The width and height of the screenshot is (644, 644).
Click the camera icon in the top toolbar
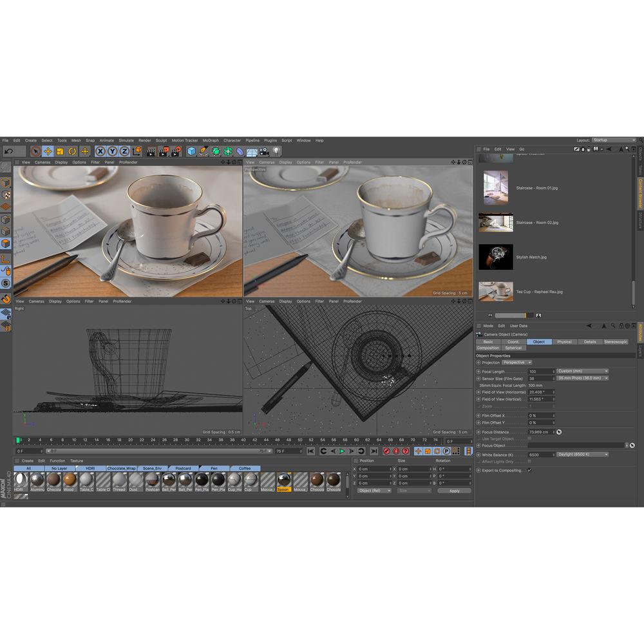pos(263,151)
